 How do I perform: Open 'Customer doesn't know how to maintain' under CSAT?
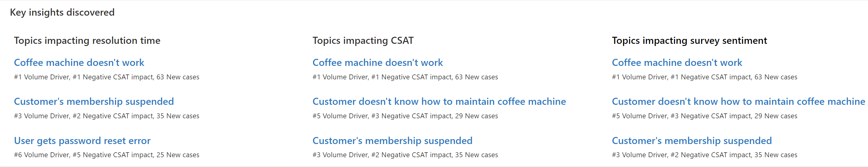tap(439, 101)
